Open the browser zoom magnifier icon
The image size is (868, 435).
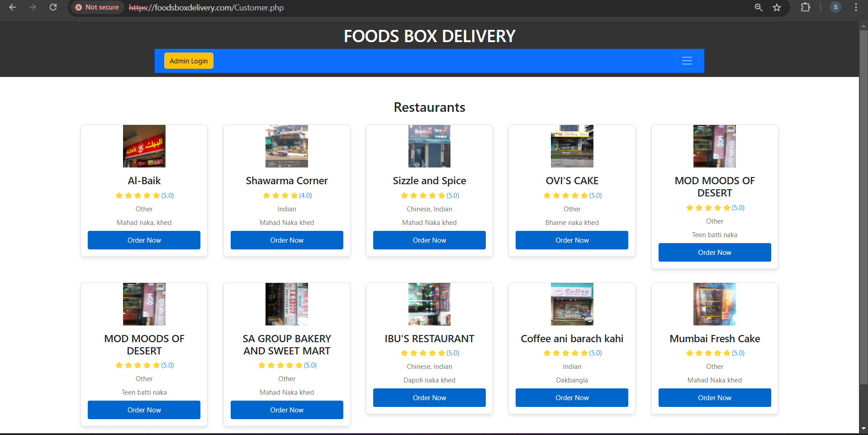[759, 7]
